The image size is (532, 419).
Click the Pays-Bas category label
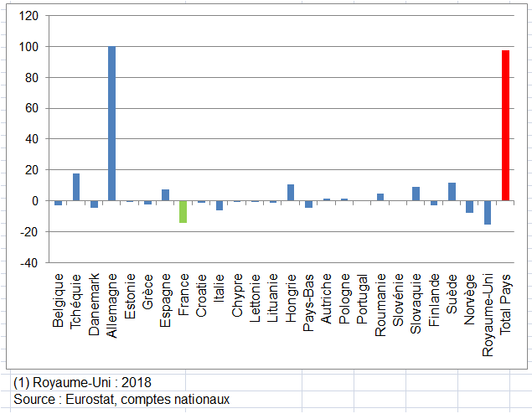(x=308, y=302)
